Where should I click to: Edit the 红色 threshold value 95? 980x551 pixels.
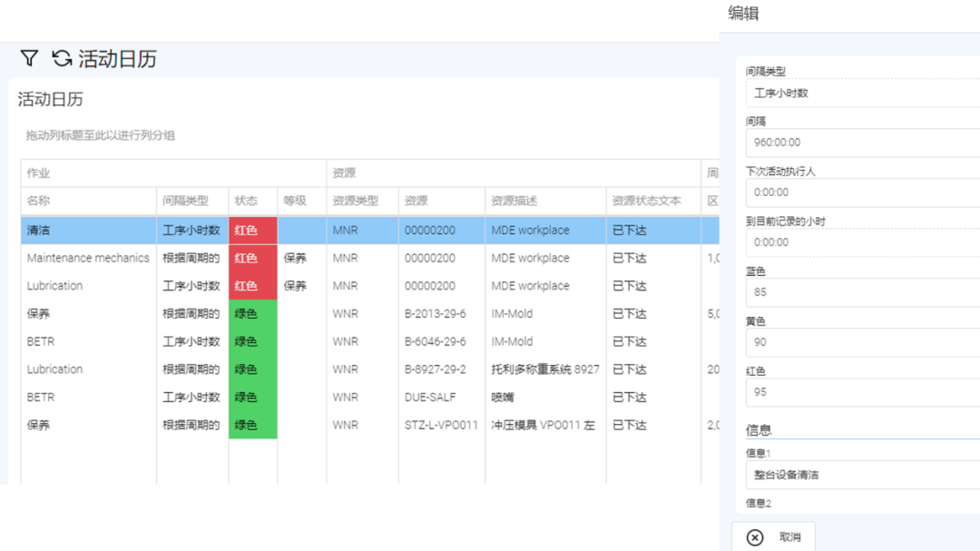pos(863,392)
